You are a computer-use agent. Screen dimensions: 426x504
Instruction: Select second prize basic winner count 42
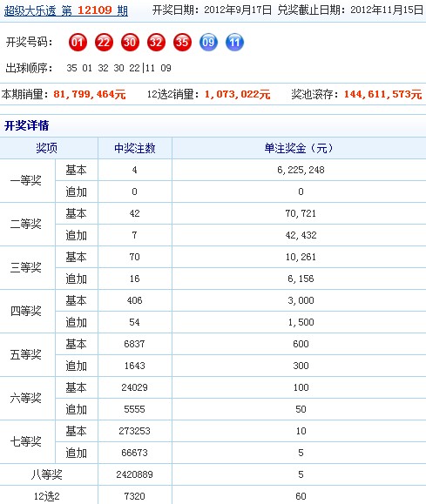[134, 213]
